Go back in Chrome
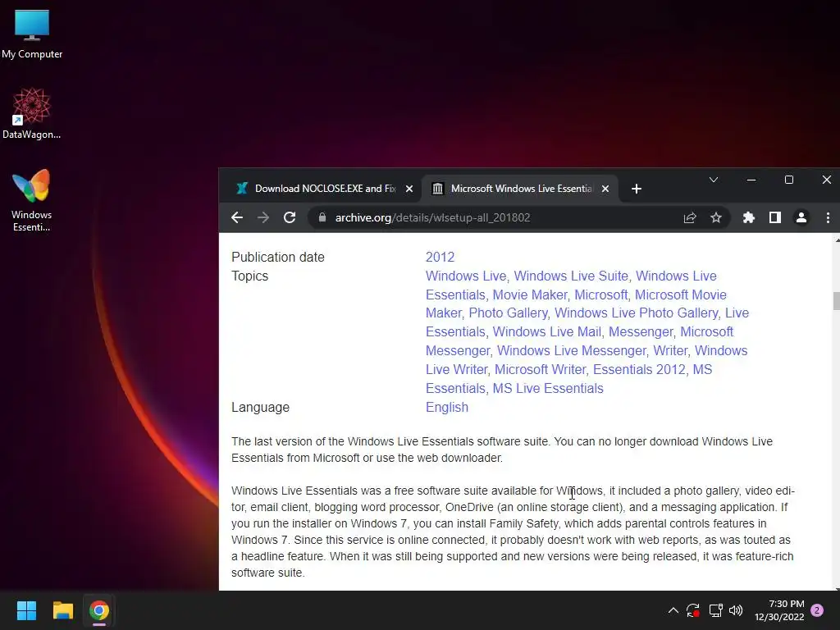Screen dimensions: 840x630 tap(237, 217)
